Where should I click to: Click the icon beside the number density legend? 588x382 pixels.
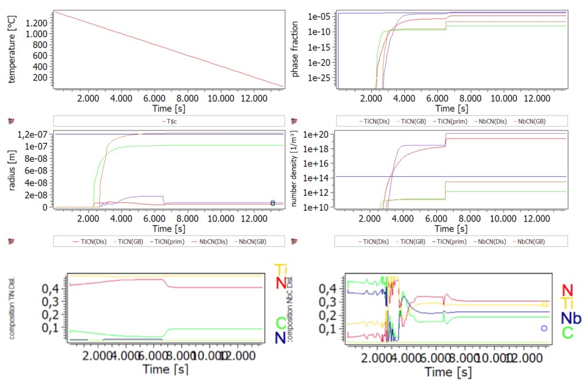coord(295,241)
